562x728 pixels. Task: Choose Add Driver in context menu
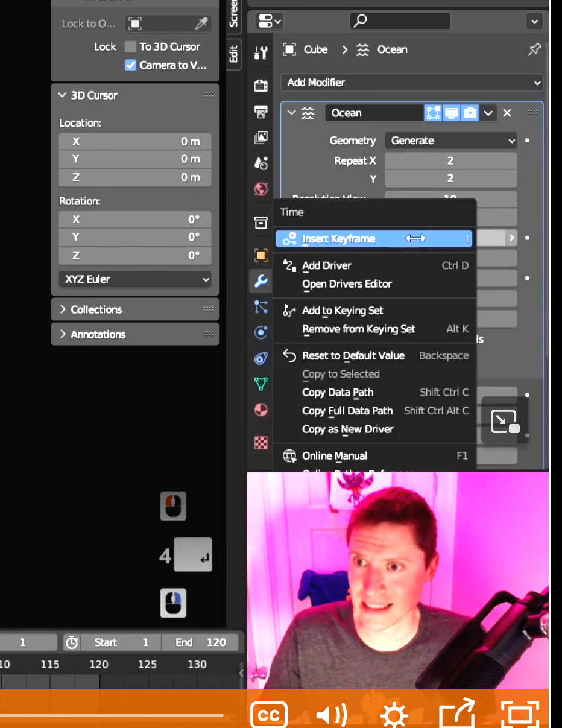(374, 265)
